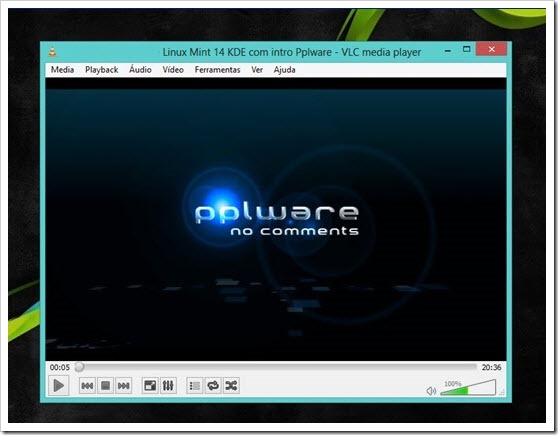This screenshot has width=558, height=435.
Task: Expand the Áudio menu
Action: point(140,70)
